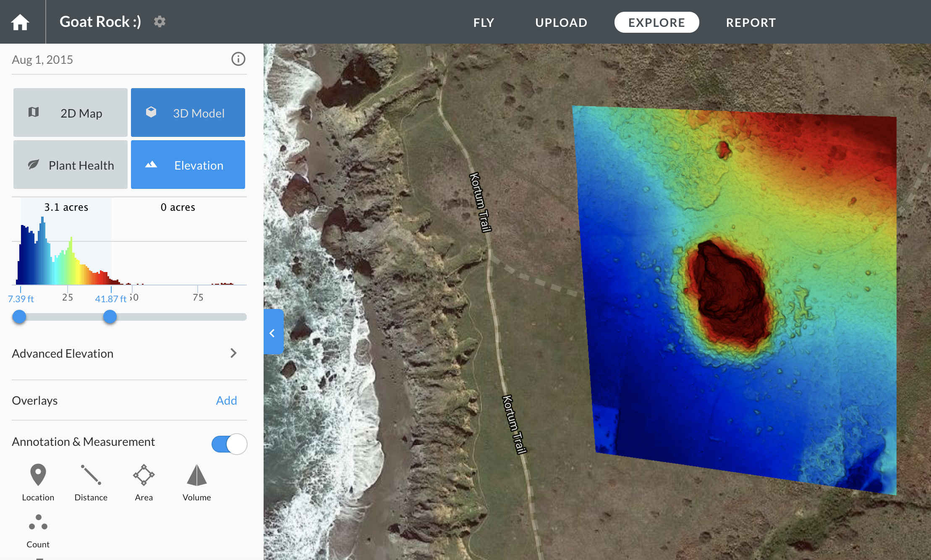931x560 pixels.
Task: Select the 3D Model button
Action: pos(188,113)
